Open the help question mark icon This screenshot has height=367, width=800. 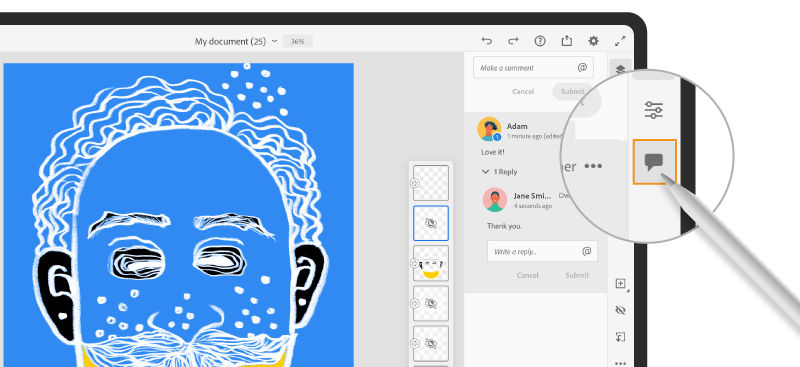click(540, 41)
